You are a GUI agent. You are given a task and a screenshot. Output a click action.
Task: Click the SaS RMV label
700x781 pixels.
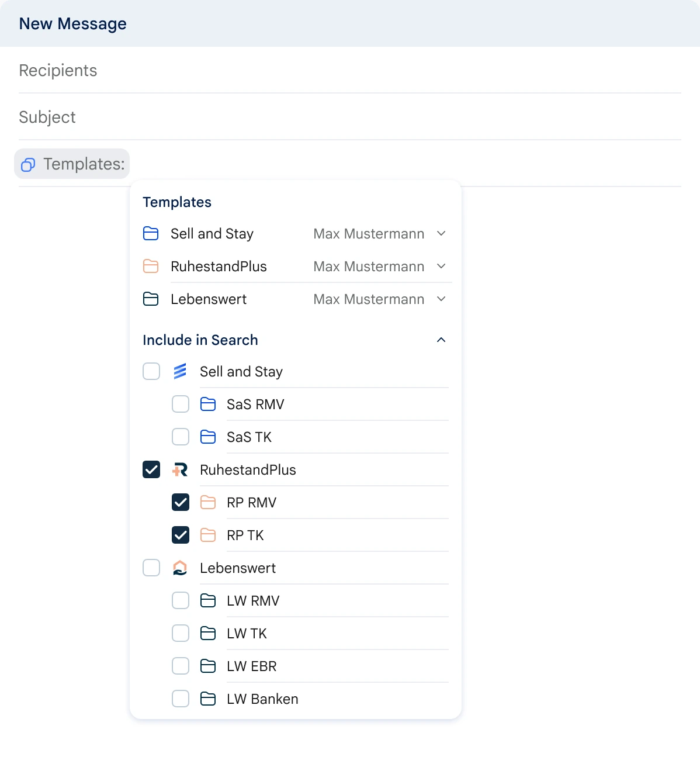click(x=255, y=404)
